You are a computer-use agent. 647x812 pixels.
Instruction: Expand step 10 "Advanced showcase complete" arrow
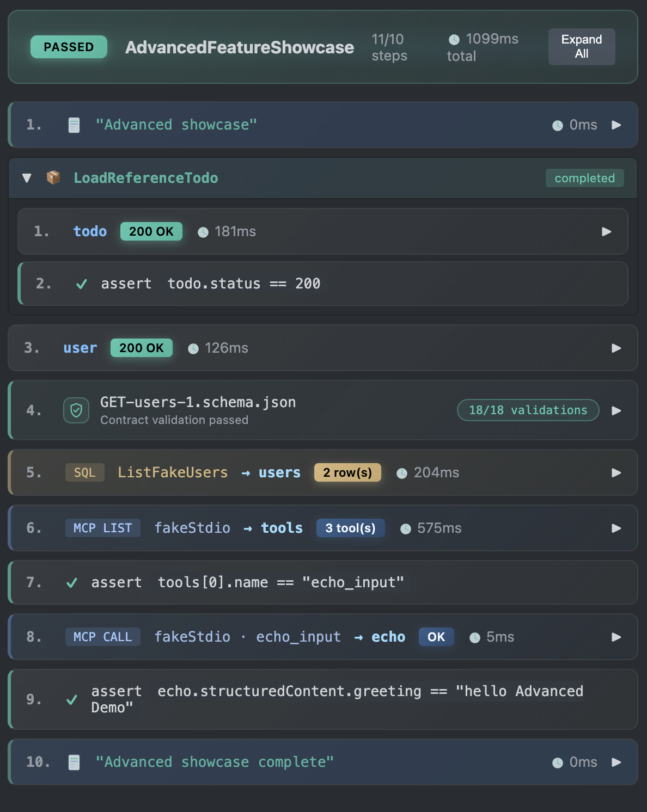coord(617,762)
